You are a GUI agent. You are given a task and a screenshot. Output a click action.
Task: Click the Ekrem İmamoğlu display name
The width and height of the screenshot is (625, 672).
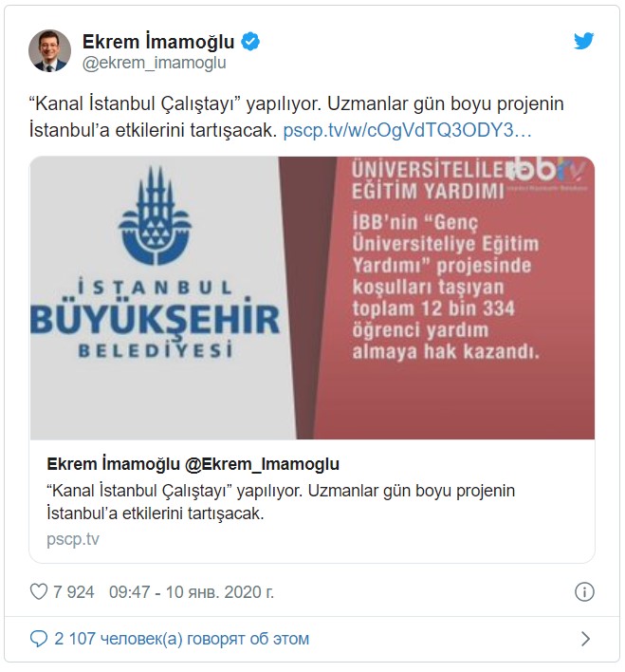158,42
